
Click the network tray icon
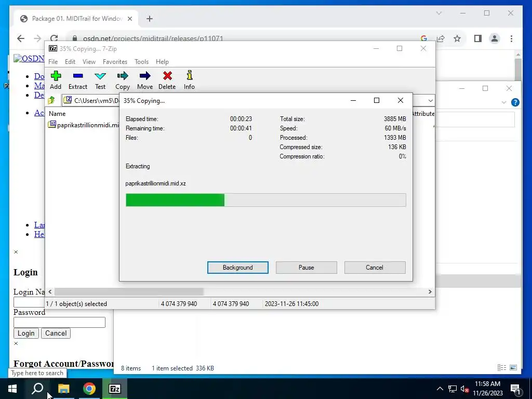click(453, 389)
